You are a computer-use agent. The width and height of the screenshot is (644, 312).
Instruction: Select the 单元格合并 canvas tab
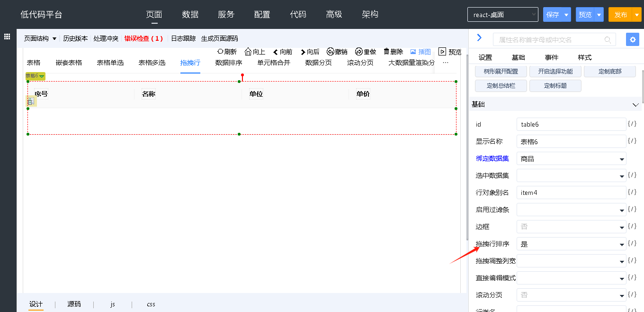click(x=274, y=63)
